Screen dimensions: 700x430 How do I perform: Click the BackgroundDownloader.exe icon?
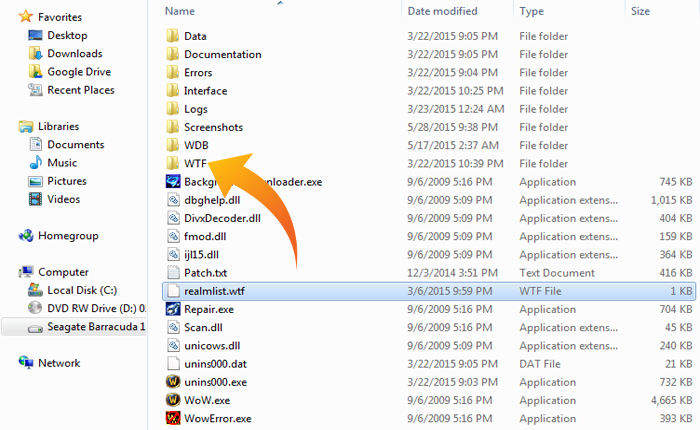173,182
